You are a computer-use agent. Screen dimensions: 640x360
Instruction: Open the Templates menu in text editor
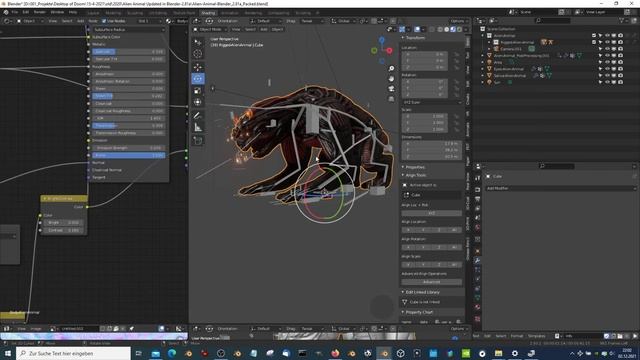pyautogui.click(x=536, y=336)
